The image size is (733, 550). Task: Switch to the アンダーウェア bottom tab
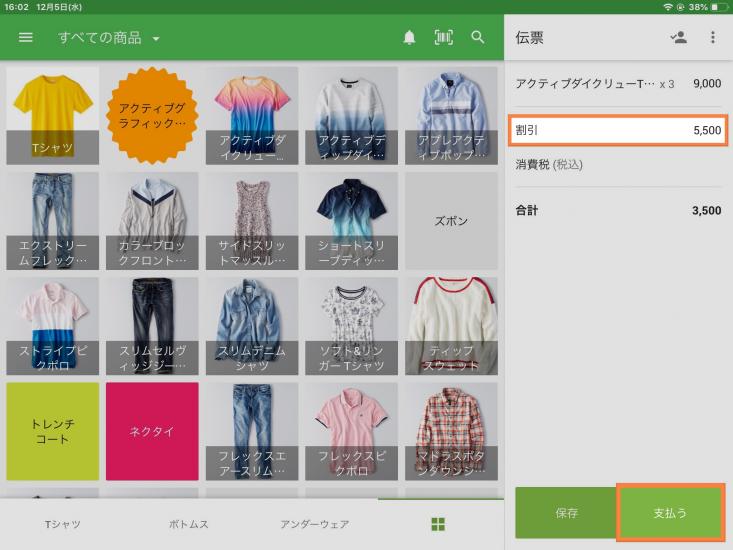point(315,524)
